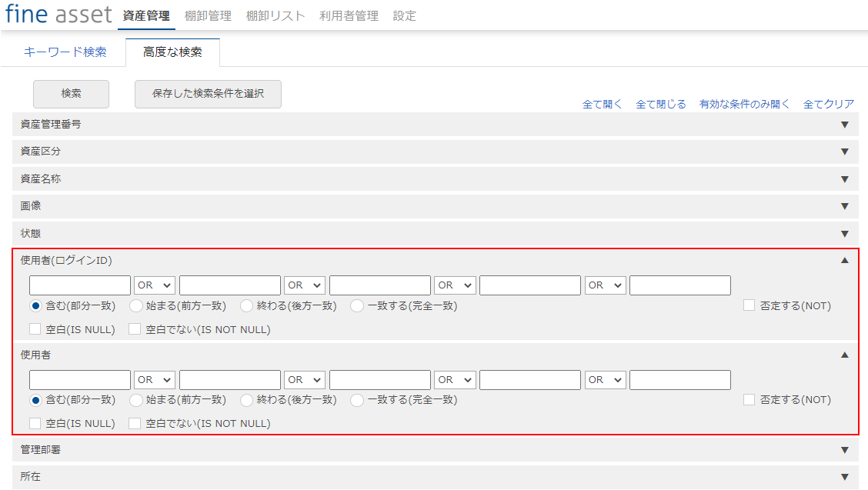Open first OR dropdown in 使用者(ログインID)
868x490 pixels.
point(155,285)
